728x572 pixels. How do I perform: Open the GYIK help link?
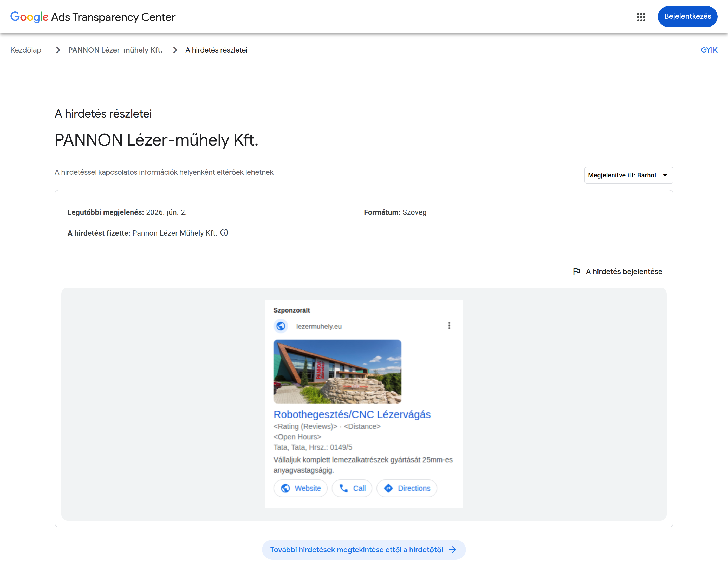coord(709,50)
